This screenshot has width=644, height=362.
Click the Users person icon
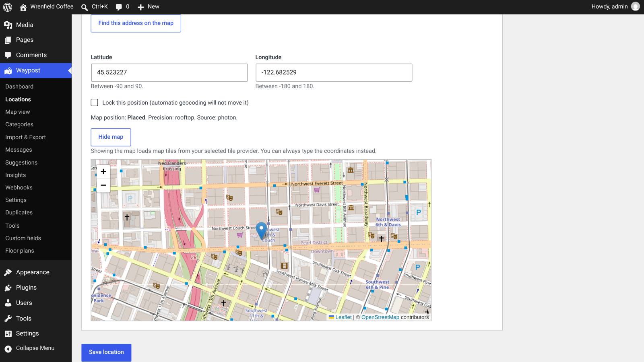pos(8,303)
